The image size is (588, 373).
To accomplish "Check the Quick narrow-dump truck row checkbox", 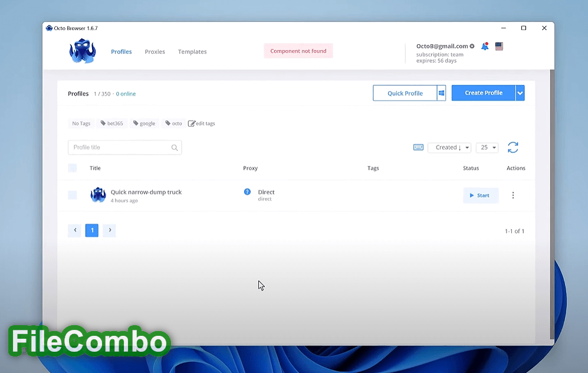I will coord(73,195).
